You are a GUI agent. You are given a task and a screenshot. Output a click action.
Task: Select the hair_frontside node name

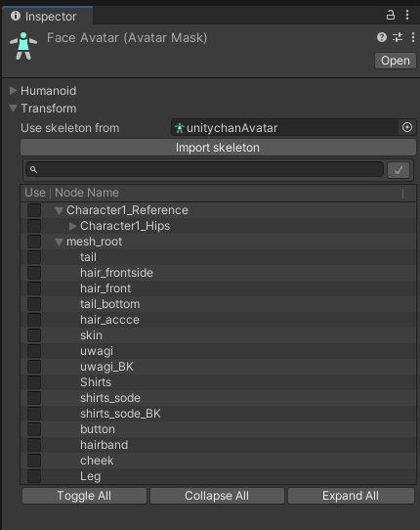pos(116,273)
